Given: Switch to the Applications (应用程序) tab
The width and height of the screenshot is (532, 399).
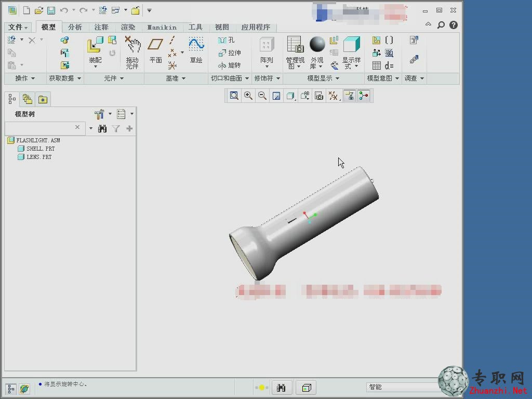Looking at the screenshot, I should 256,27.
